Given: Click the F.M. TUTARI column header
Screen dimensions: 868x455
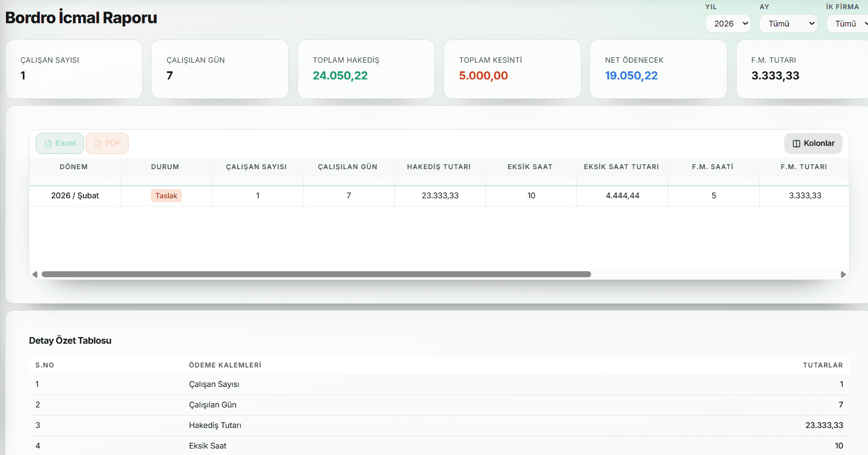Looking at the screenshot, I should tap(804, 167).
